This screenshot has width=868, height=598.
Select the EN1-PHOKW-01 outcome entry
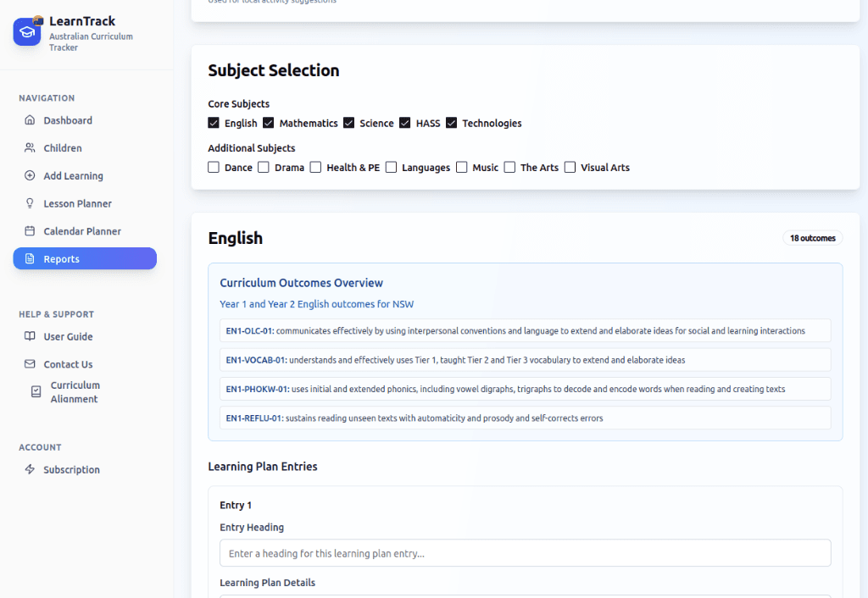click(525, 388)
